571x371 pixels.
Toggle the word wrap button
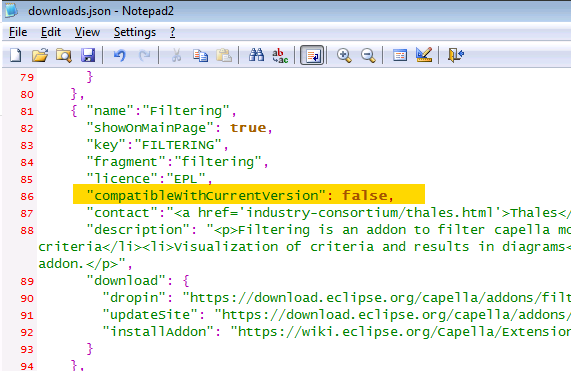pyautogui.click(x=312, y=55)
